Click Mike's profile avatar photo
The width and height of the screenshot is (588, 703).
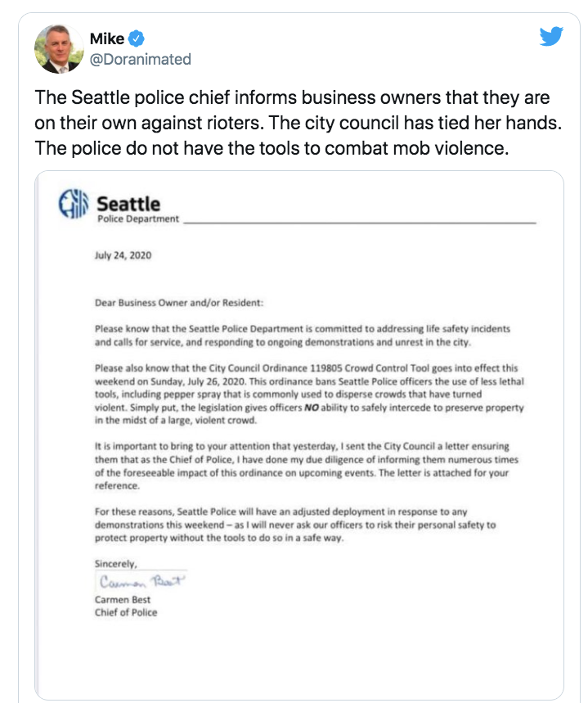pyautogui.click(x=59, y=49)
